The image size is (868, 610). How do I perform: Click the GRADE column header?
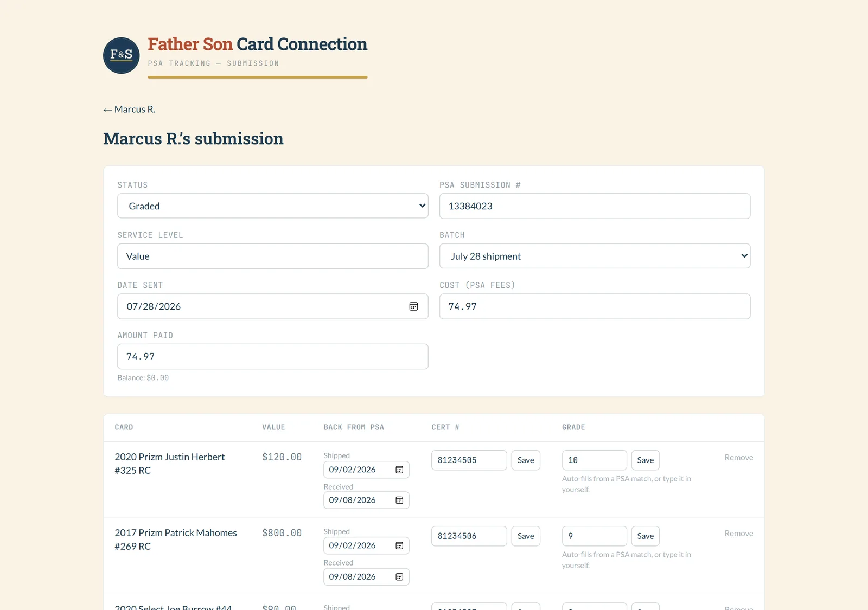pos(573,427)
